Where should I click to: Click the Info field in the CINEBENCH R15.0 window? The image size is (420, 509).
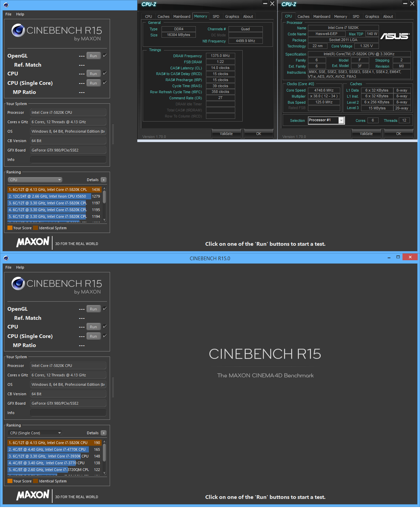tap(68, 413)
